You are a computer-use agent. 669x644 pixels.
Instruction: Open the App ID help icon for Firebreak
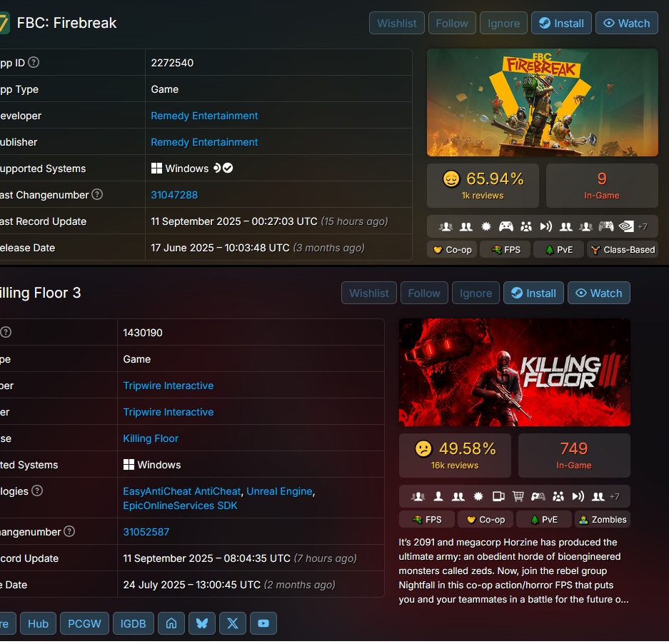[x=34, y=62]
